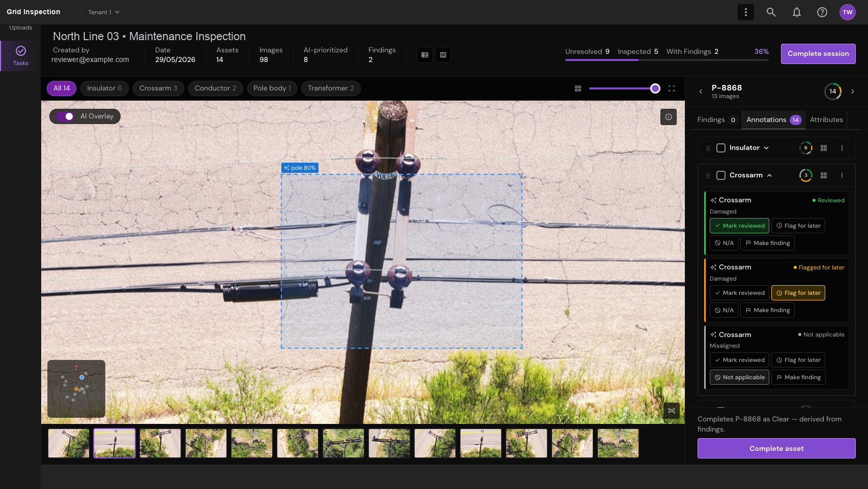Click the fit-to-frame icon on image

pos(672,411)
